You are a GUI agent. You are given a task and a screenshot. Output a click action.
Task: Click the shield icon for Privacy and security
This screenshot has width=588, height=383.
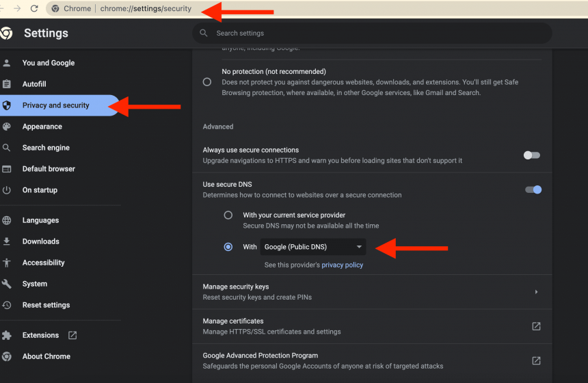coord(6,105)
